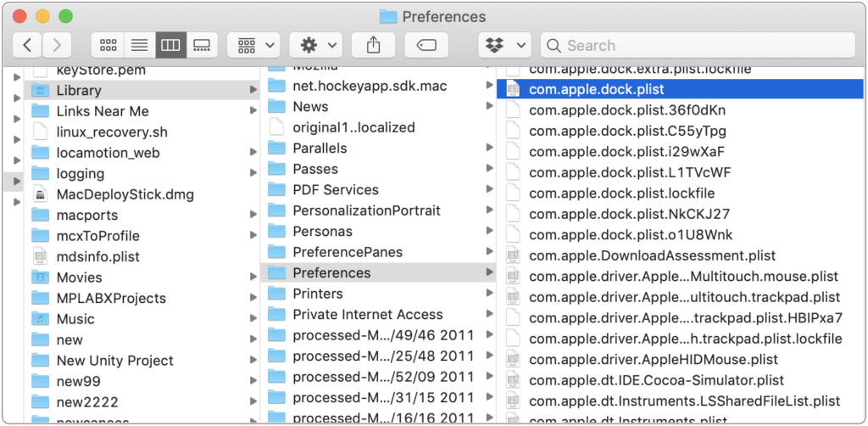Click the Printers folder icon
The width and height of the screenshot is (868, 426).
point(277,293)
